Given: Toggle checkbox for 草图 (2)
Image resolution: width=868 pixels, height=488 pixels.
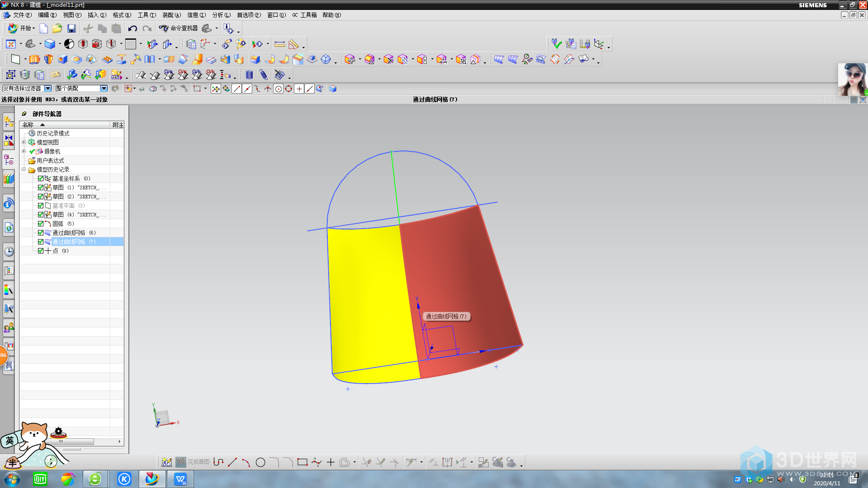Looking at the screenshot, I should (41, 197).
